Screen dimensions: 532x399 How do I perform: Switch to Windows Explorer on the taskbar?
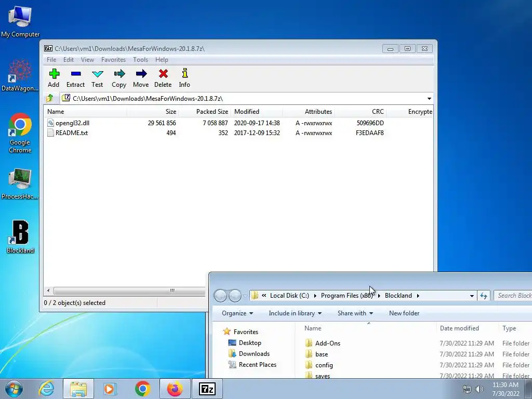[78, 389]
